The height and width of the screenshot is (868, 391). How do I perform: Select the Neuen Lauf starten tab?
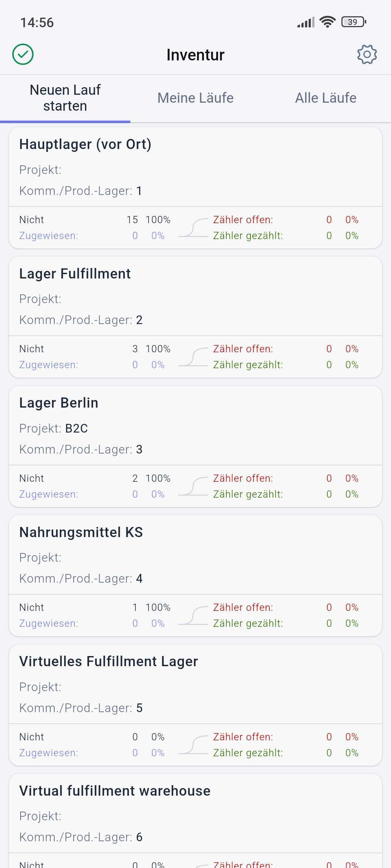pyautogui.click(x=65, y=98)
